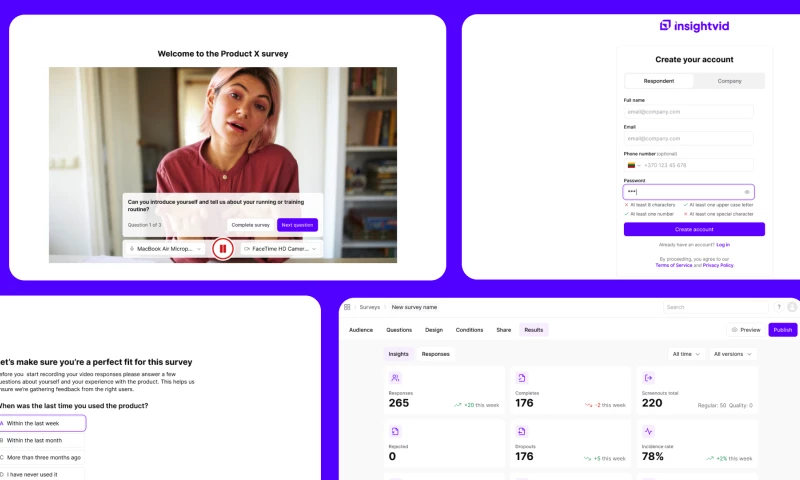Switch to the Design tab
800x480 pixels.
coord(434,330)
